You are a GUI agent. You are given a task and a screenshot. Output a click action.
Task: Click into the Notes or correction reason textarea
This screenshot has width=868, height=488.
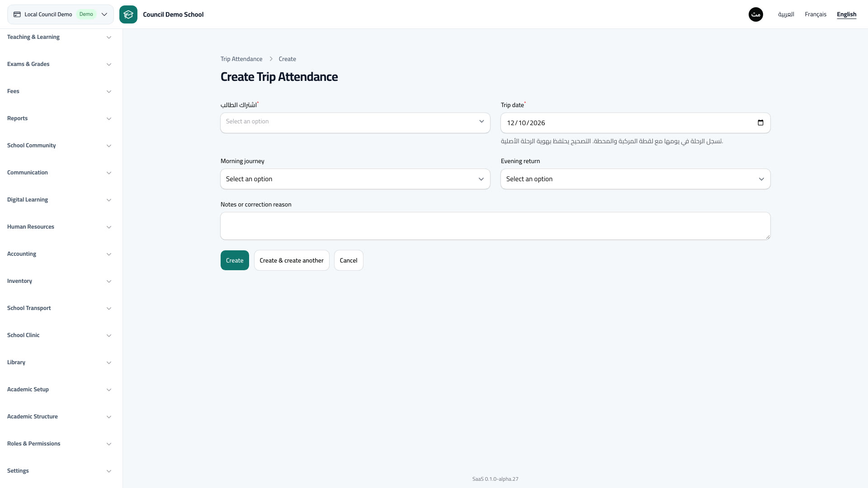495,226
